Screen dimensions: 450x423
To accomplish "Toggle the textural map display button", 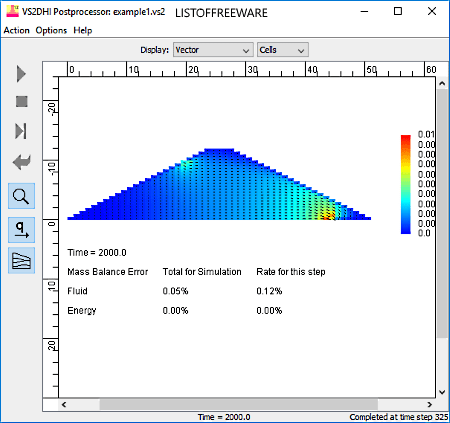I will [x=21, y=261].
